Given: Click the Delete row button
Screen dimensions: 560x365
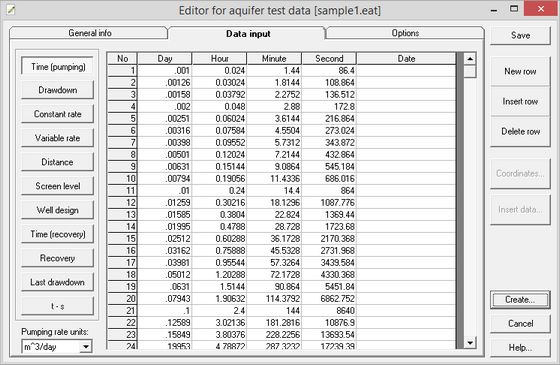Looking at the screenshot, I should click(x=520, y=131).
